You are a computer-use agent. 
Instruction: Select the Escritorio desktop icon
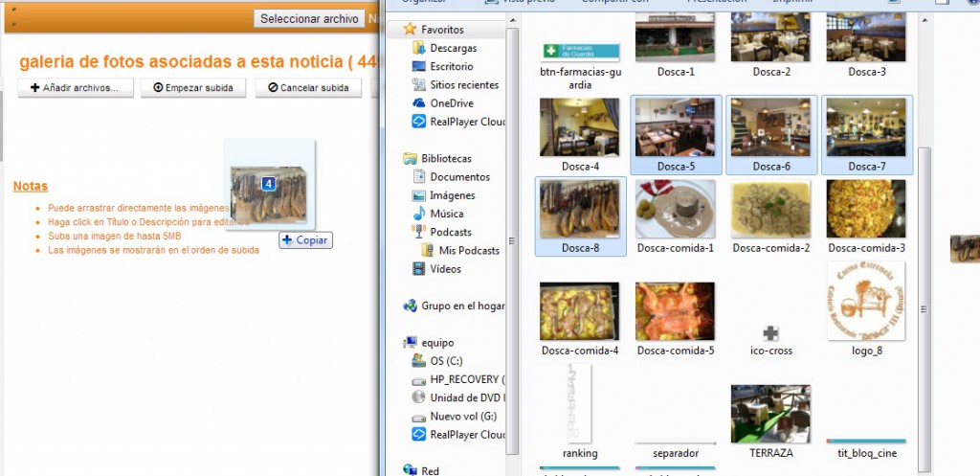pos(419,66)
